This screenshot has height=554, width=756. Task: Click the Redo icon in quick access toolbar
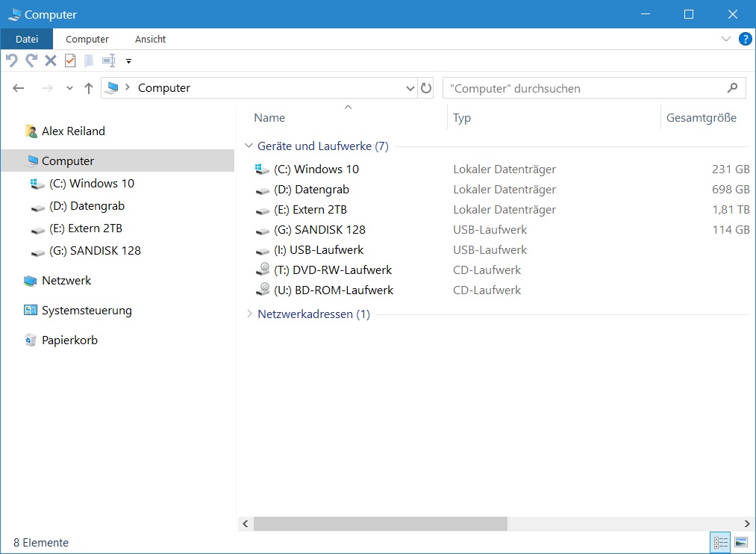(x=31, y=60)
